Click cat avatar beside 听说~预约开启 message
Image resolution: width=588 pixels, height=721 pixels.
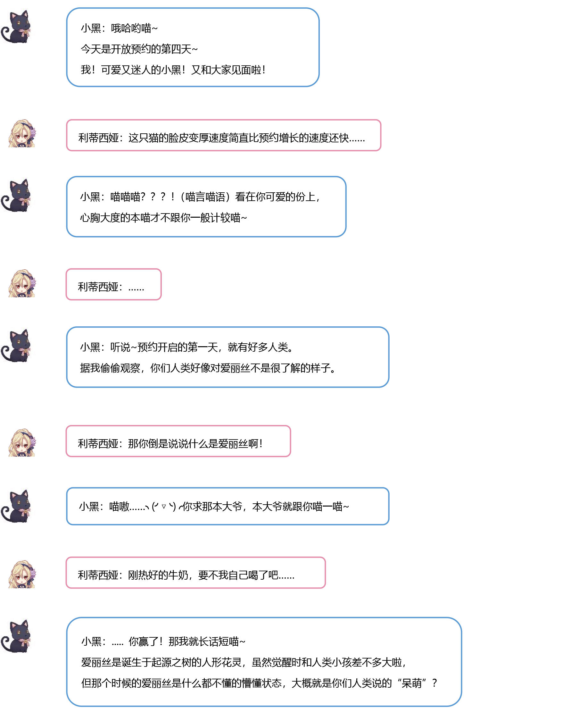tap(16, 346)
